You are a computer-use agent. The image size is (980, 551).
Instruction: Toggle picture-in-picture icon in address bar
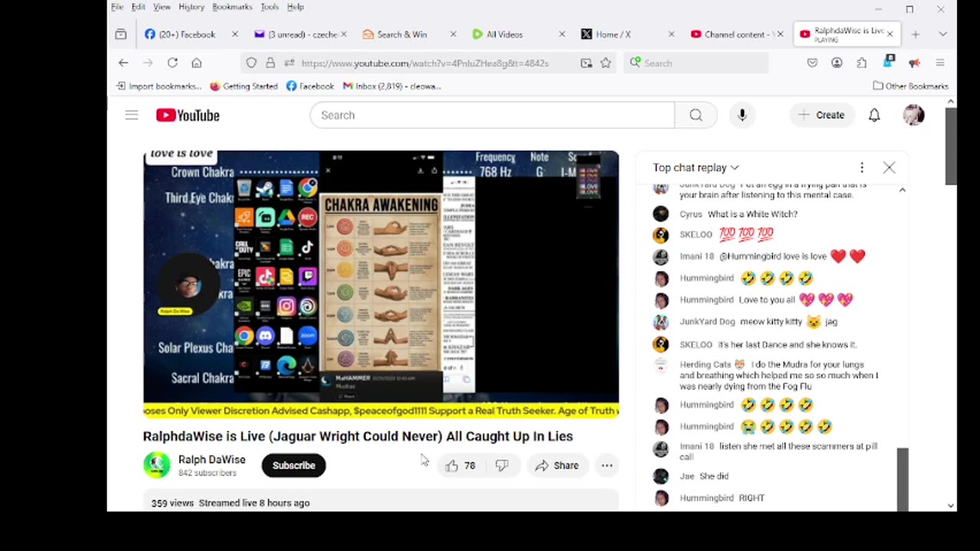(586, 63)
